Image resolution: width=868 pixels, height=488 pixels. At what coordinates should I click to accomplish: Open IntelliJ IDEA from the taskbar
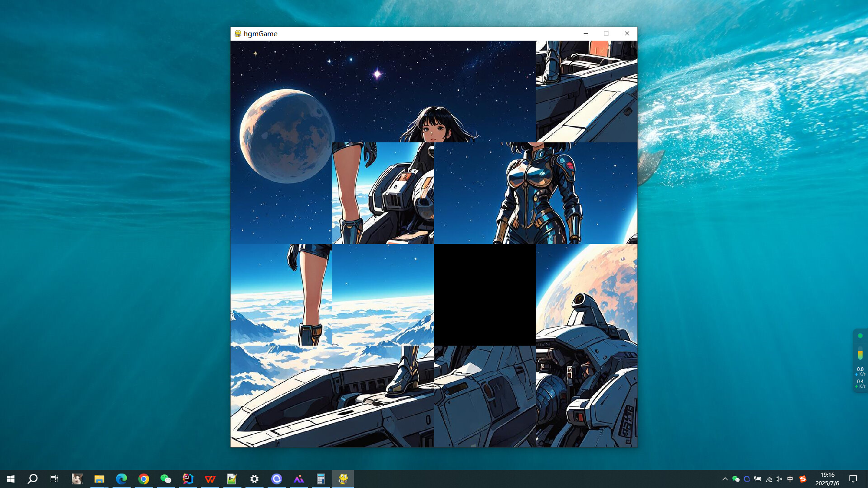[188, 479]
